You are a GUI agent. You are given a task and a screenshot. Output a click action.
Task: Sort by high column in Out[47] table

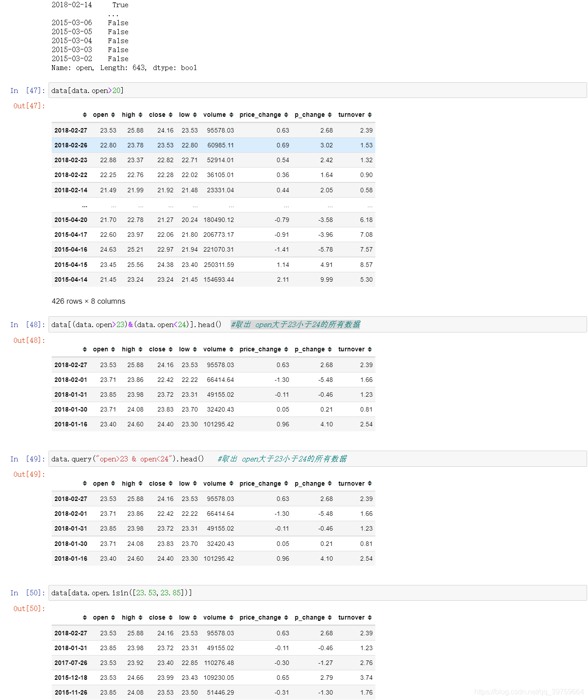pyautogui.click(x=140, y=115)
